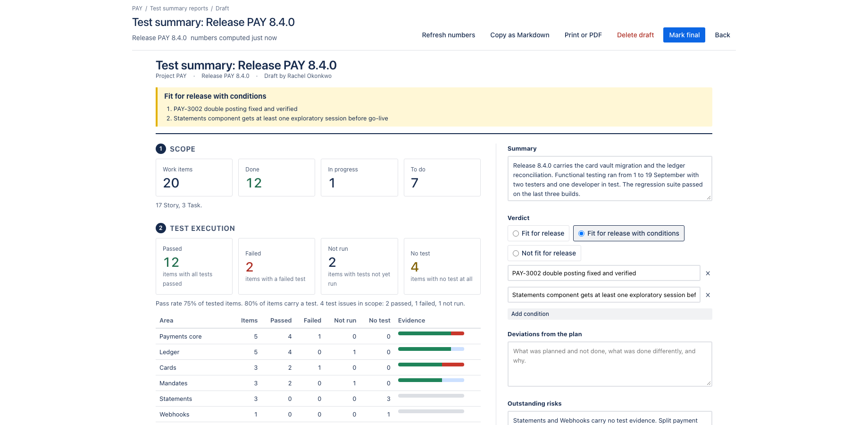Click Copy as Markdown

click(520, 35)
